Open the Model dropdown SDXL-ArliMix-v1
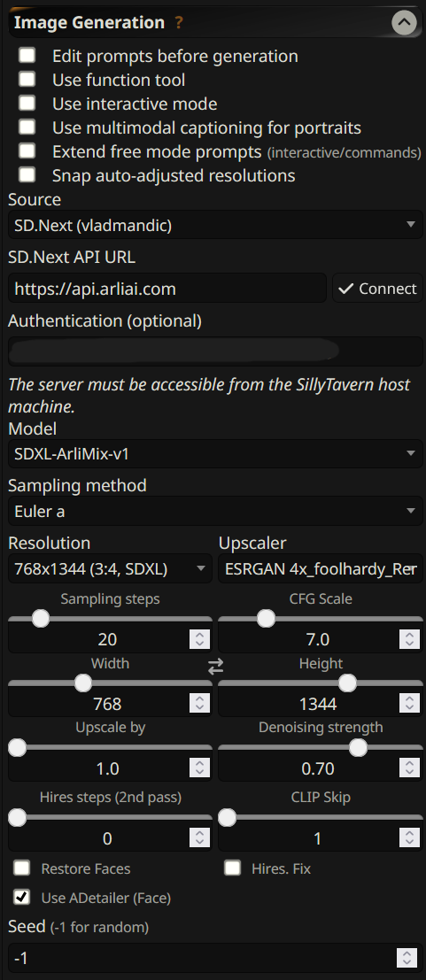 [215, 454]
